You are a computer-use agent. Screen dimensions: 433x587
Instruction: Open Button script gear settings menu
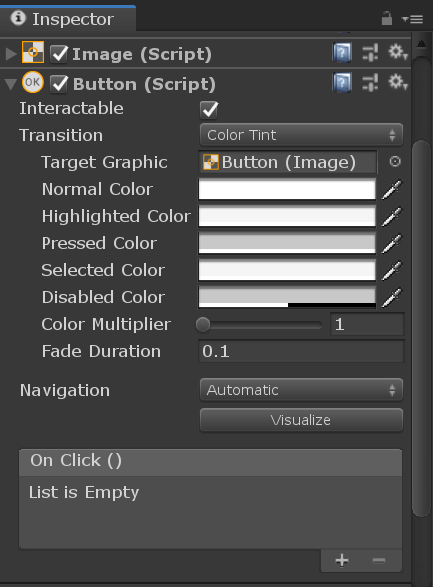click(x=397, y=82)
